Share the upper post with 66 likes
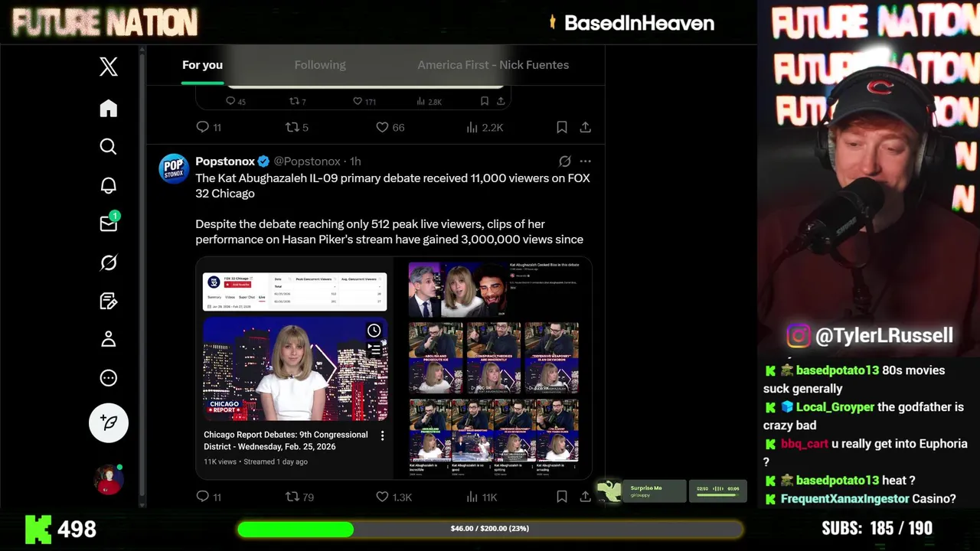 585,127
